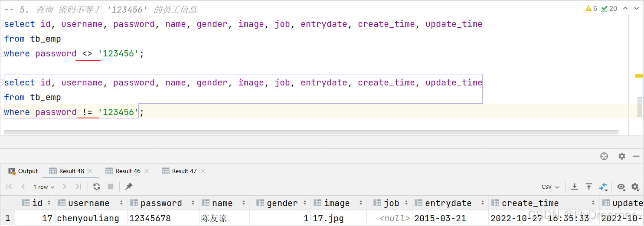Click sort arrows on image column
Image resolution: width=644 pixels, height=226 pixels.
(361, 203)
